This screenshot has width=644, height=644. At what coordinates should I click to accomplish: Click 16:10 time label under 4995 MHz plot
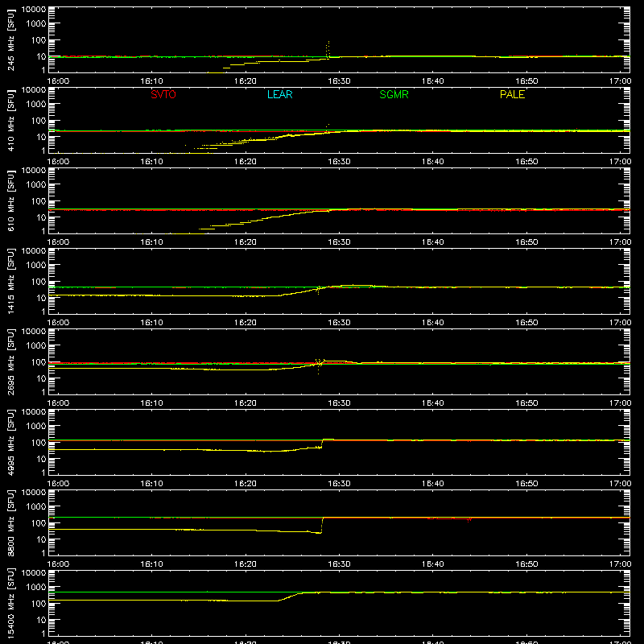coord(151,484)
